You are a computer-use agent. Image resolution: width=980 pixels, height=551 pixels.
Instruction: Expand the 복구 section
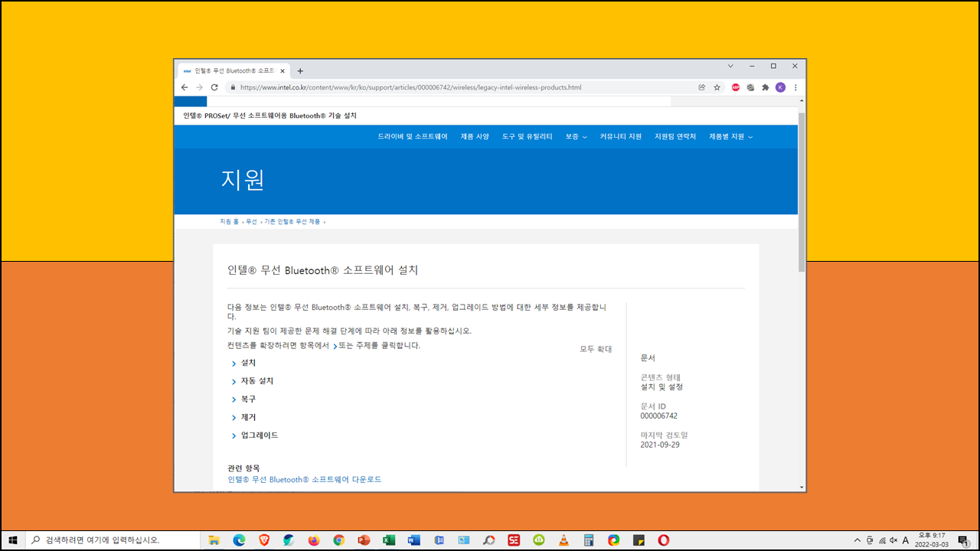tap(244, 399)
